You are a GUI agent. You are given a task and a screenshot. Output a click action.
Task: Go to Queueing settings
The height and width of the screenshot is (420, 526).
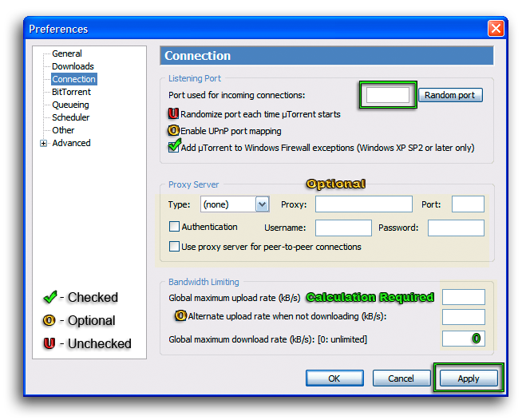(70, 105)
